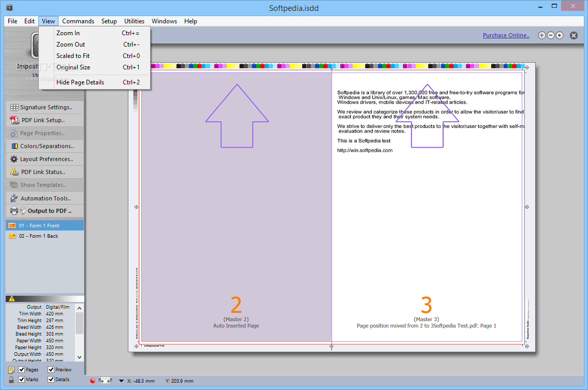Open the Purchase Online link
The width and height of the screenshot is (588, 390).
(x=506, y=35)
